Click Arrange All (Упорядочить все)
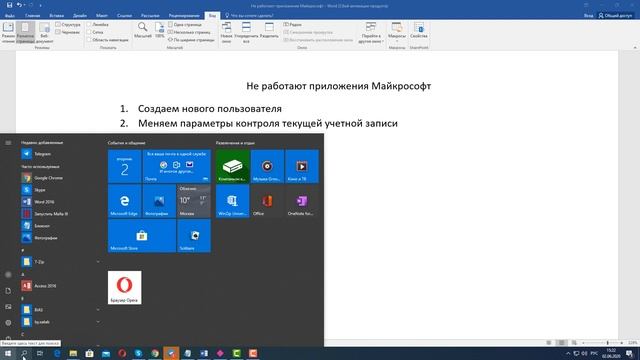Viewport: 640px width, 360px height. pos(246,33)
